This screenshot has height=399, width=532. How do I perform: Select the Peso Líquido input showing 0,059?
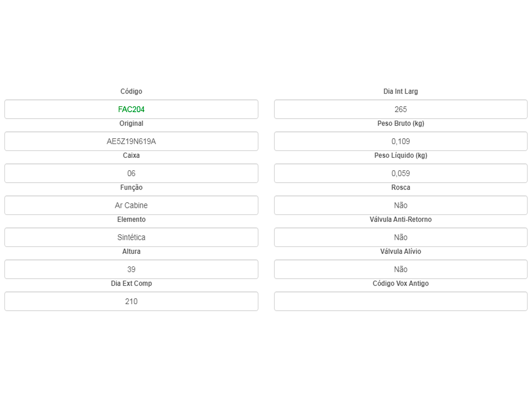pyautogui.click(x=400, y=173)
